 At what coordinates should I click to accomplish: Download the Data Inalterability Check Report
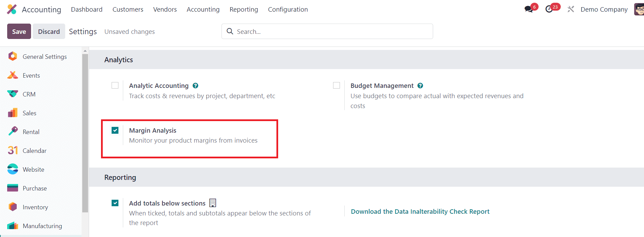pyautogui.click(x=420, y=211)
